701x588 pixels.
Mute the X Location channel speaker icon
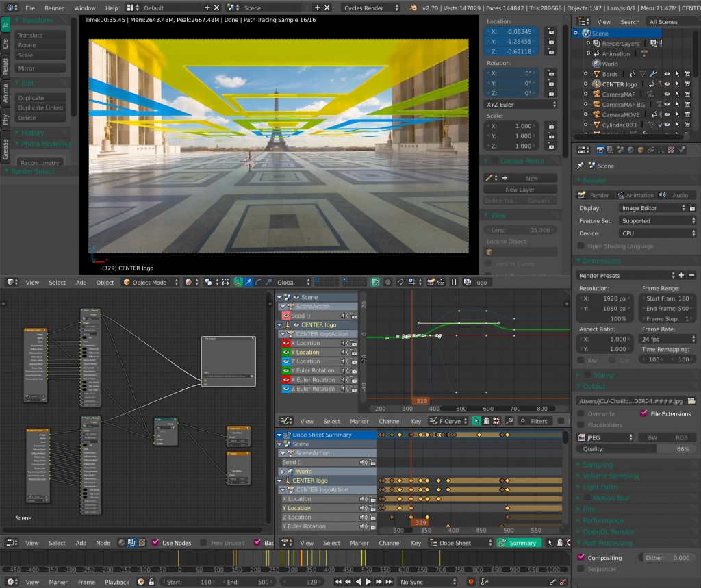(x=344, y=343)
